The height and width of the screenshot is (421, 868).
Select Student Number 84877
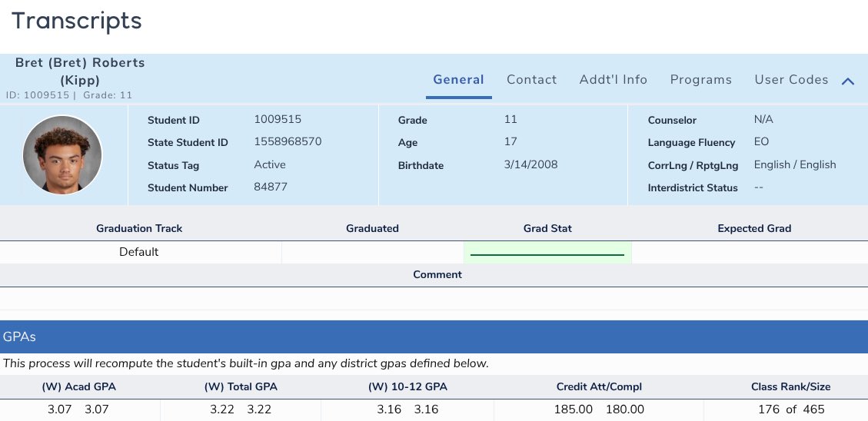click(271, 187)
